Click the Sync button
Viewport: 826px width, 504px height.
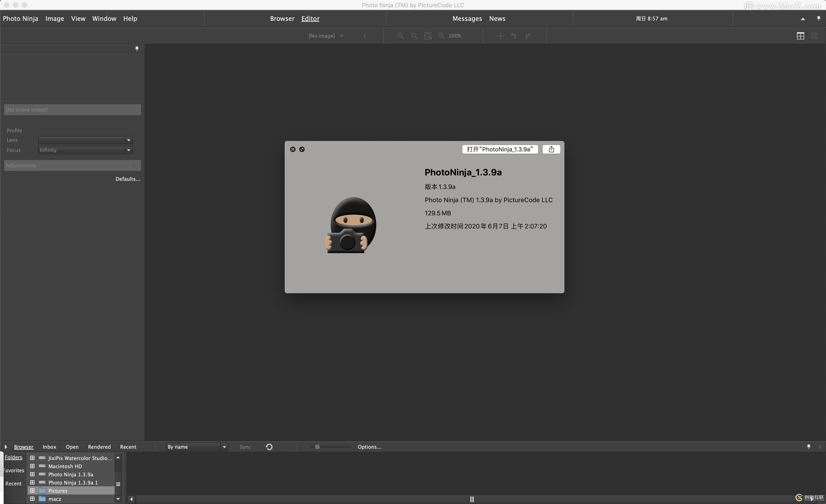pos(245,447)
